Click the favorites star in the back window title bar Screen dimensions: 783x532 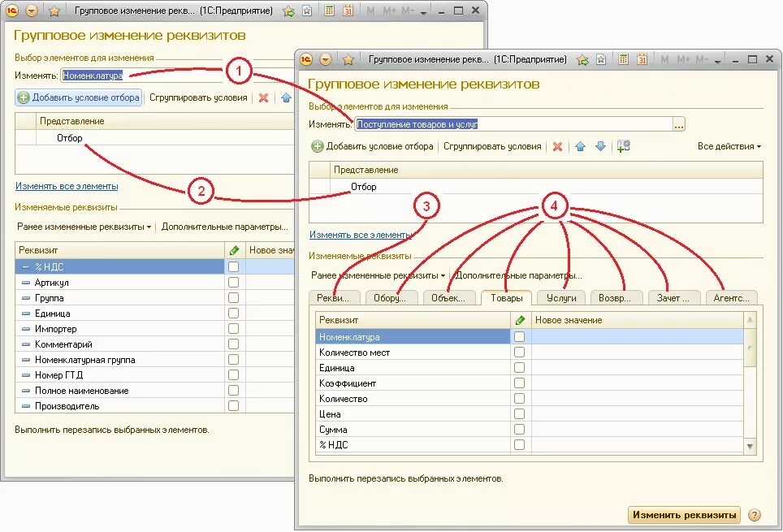point(54,11)
